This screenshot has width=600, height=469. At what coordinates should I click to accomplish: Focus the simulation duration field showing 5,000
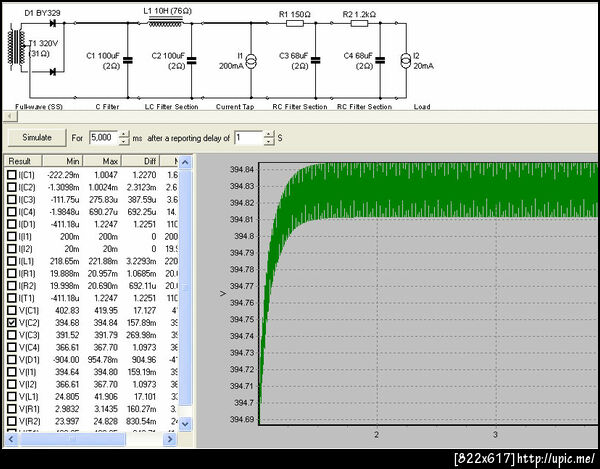104,137
